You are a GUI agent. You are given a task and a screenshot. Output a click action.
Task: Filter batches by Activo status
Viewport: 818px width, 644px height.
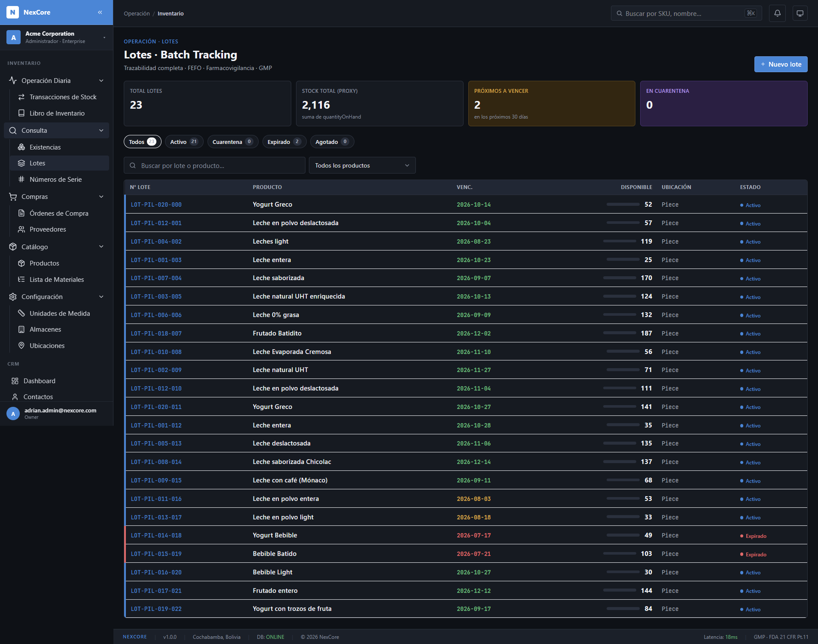point(184,142)
